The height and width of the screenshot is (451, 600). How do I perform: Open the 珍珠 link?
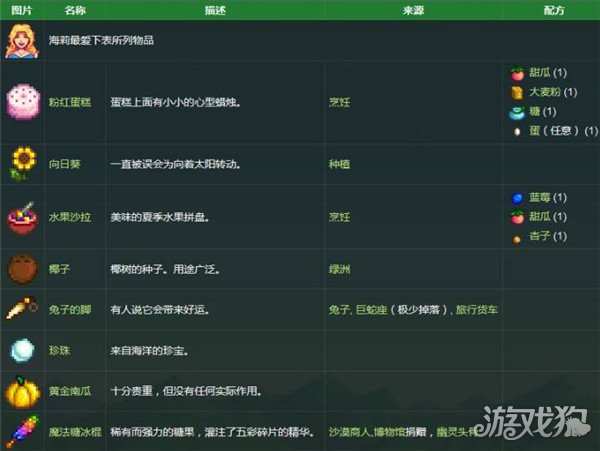click(x=59, y=350)
